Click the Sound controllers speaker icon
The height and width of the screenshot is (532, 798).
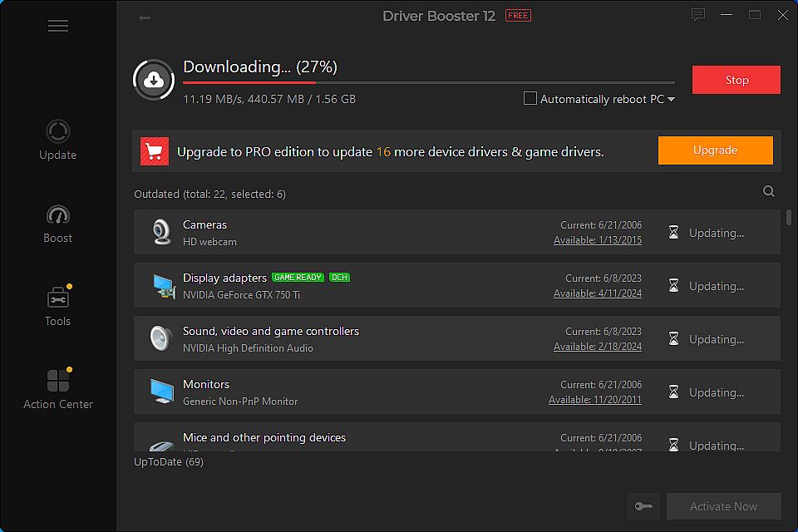pos(161,338)
